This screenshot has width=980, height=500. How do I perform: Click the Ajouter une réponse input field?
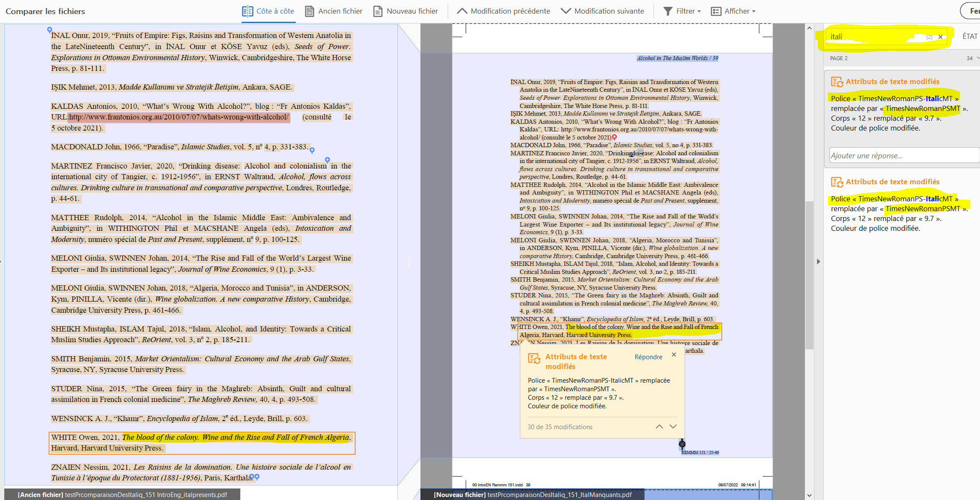[x=903, y=155]
